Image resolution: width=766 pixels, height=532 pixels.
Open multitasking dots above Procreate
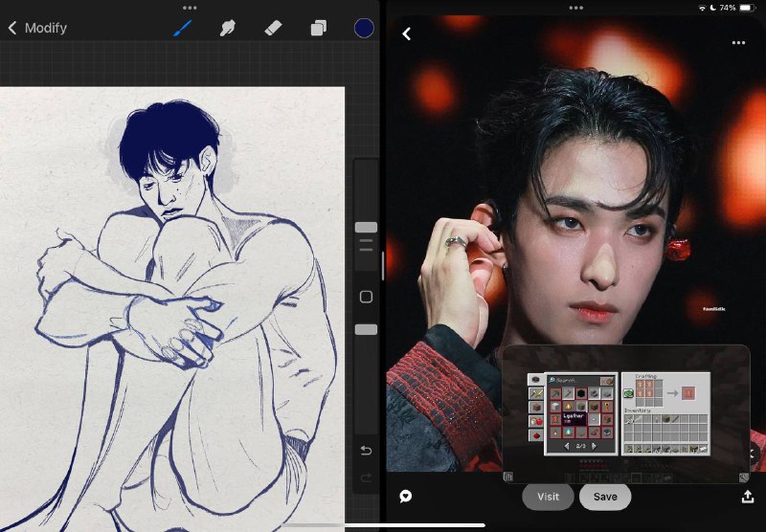click(x=190, y=8)
